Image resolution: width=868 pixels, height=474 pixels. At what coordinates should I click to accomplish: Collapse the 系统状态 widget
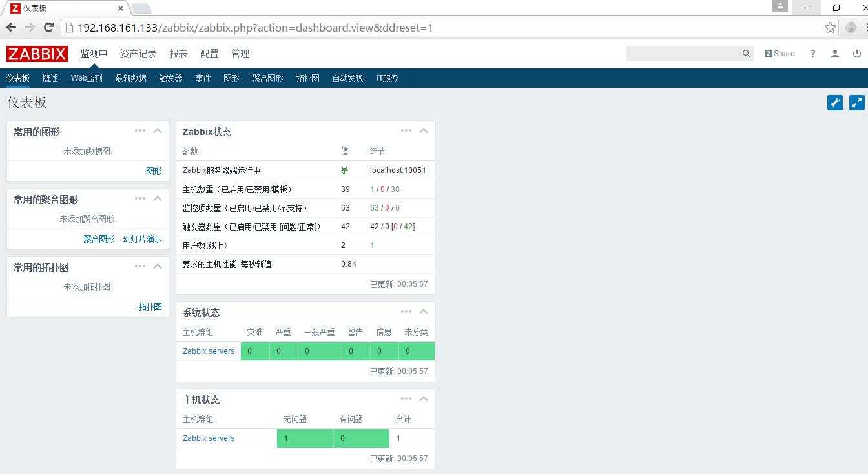tap(424, 311)
